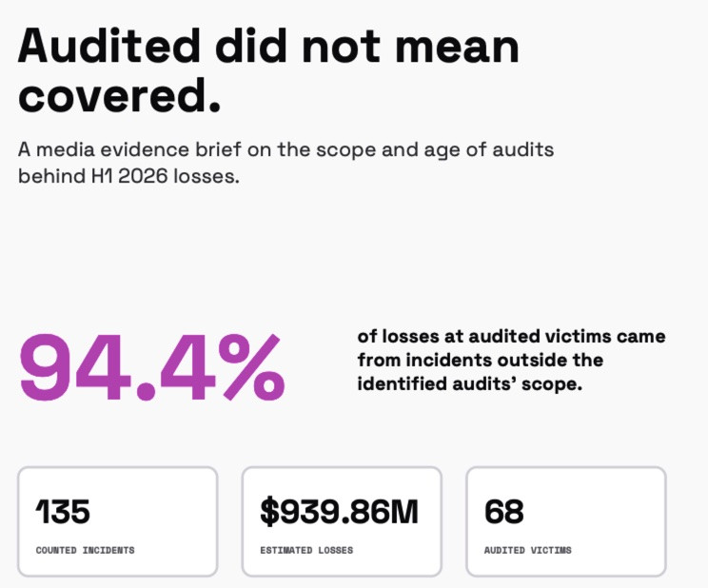Click the 'identified audits' scope.' line

click(x=469, y=384)
